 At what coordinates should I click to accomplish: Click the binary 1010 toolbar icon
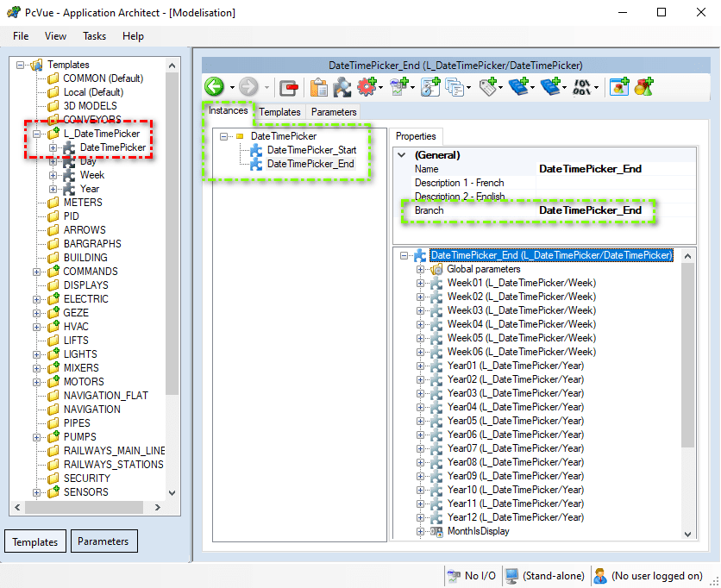point(582,87)
